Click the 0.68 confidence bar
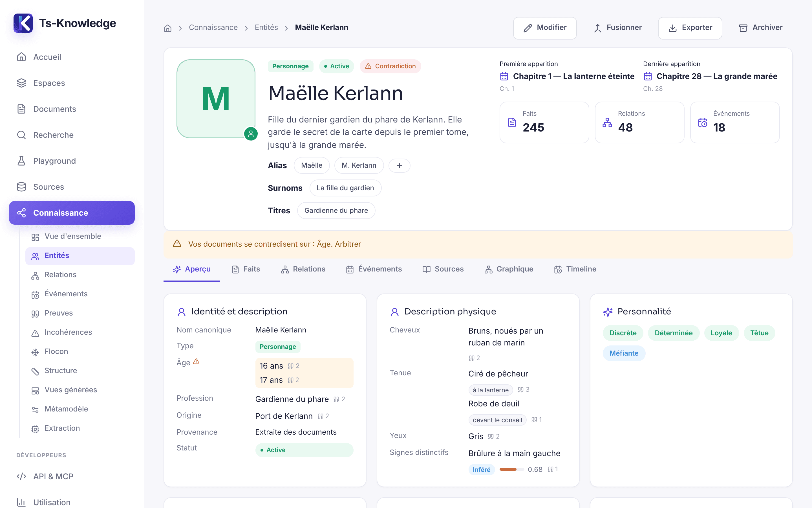812x508 pixels. 511,469
